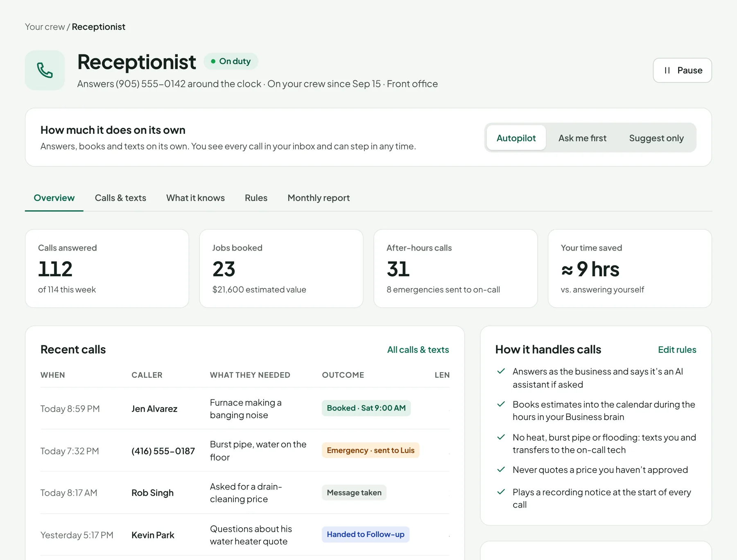
Task: Click Edit rules link
Action: coord(677,350)
